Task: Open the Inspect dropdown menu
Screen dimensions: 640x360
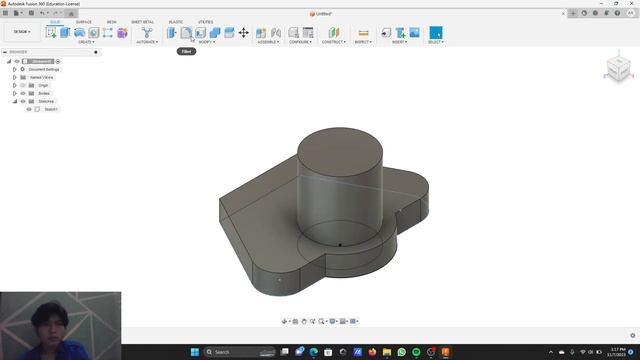Action: [x=363, y=42]
